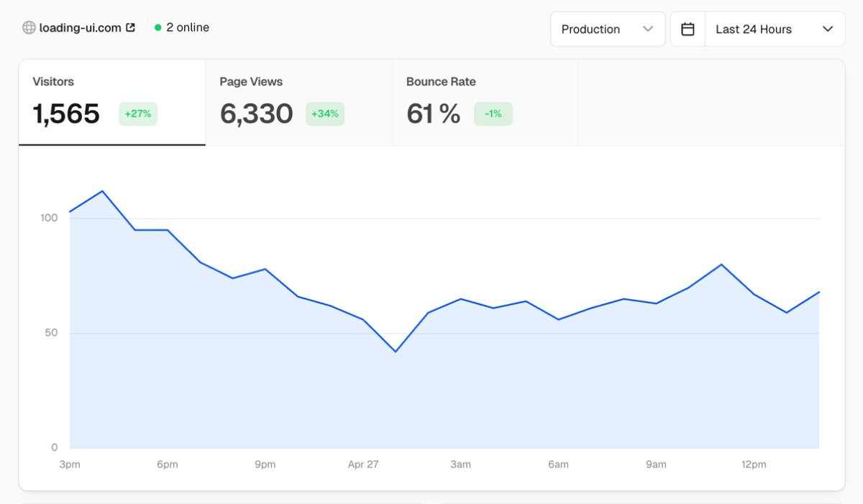Select the Visitors tab
The height and width of the screenshot is (504, 863).
tap(112, 103)
